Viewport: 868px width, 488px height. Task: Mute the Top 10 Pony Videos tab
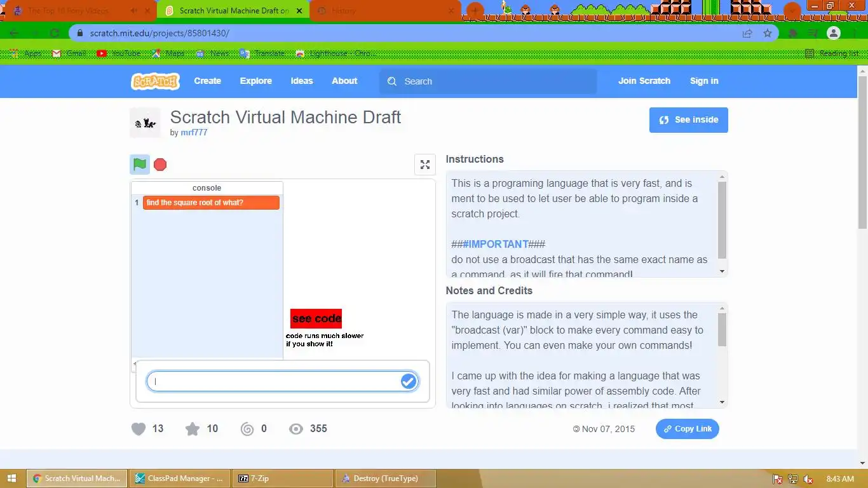click(x=133, y=11)
